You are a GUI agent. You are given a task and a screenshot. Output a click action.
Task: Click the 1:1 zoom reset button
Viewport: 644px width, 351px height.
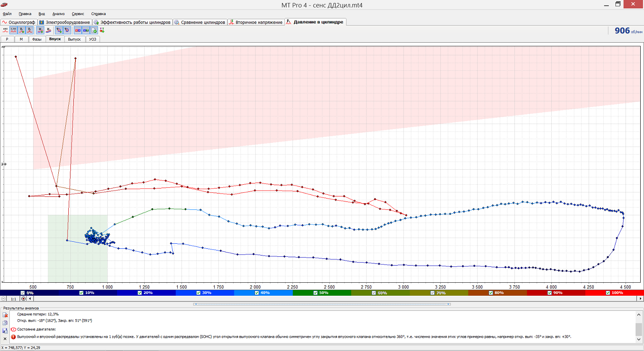pyautogui.click(x=13, y=299)
